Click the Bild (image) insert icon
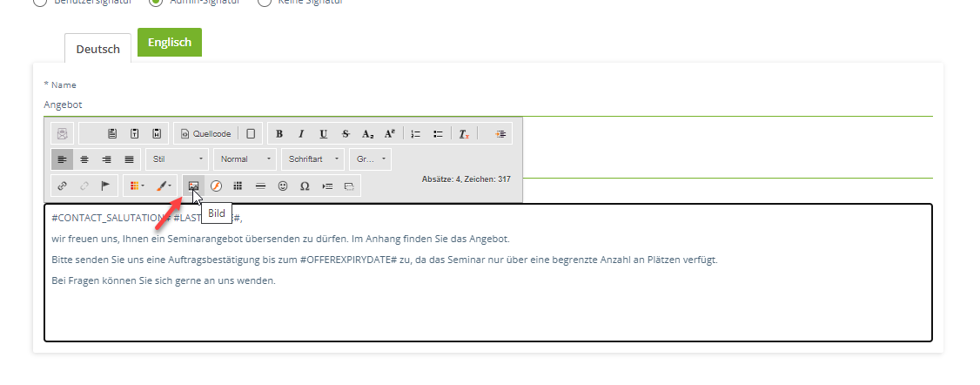Viewport: 980px width, 385px height. click(193, 186)
